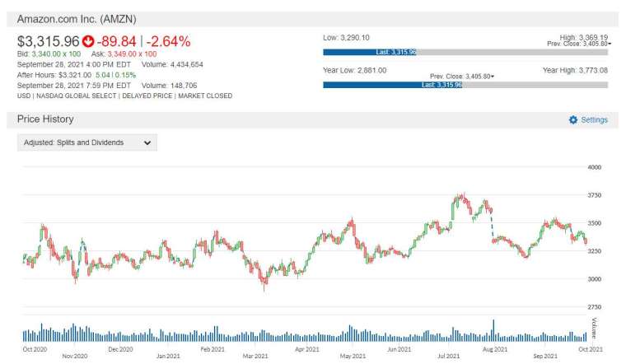The width and height of the screenshot is (626, 364).
Task: Click the Oct 2020 date axis label
Action: pos(35,349)
